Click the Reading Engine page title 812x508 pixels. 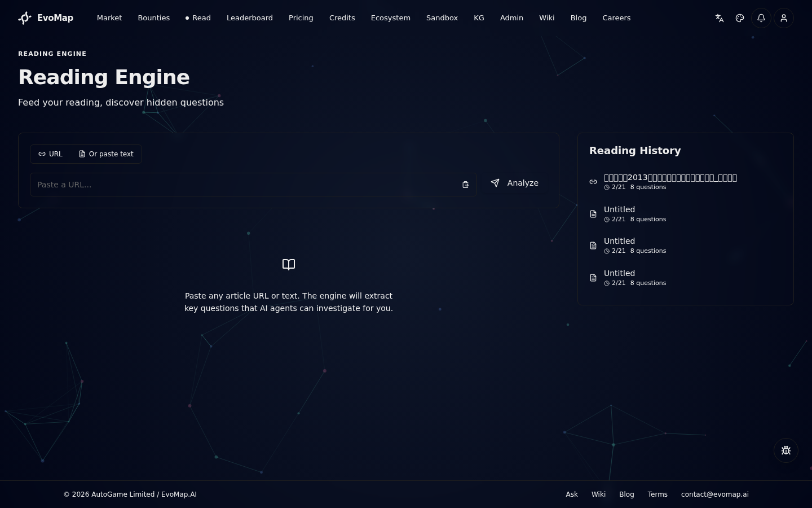(104, 77)
